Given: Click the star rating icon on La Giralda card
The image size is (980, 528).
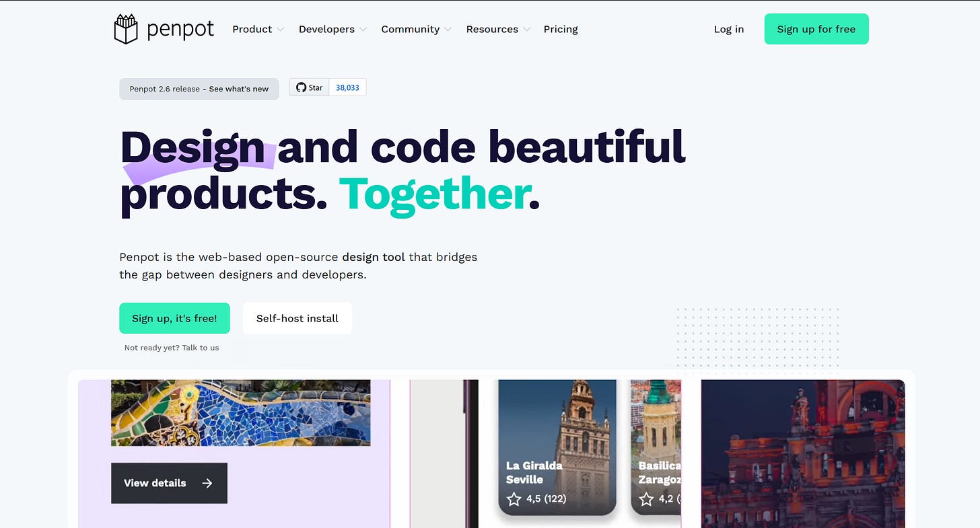Looking at the screenshot, I should coord(514,498).
